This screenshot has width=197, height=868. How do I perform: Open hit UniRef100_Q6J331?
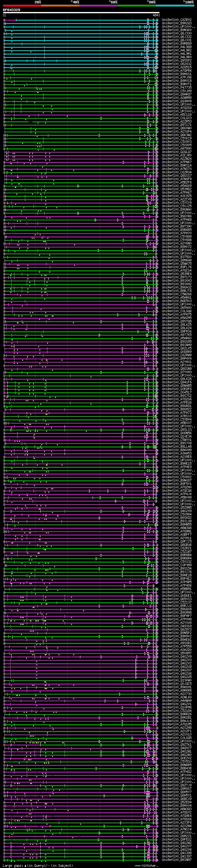click(177, 40)
